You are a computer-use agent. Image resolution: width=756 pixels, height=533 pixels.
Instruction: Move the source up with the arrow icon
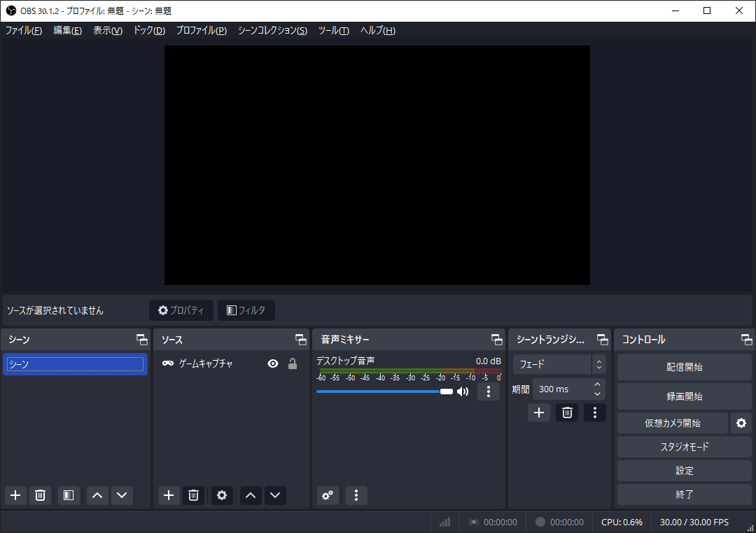[250, 495]
